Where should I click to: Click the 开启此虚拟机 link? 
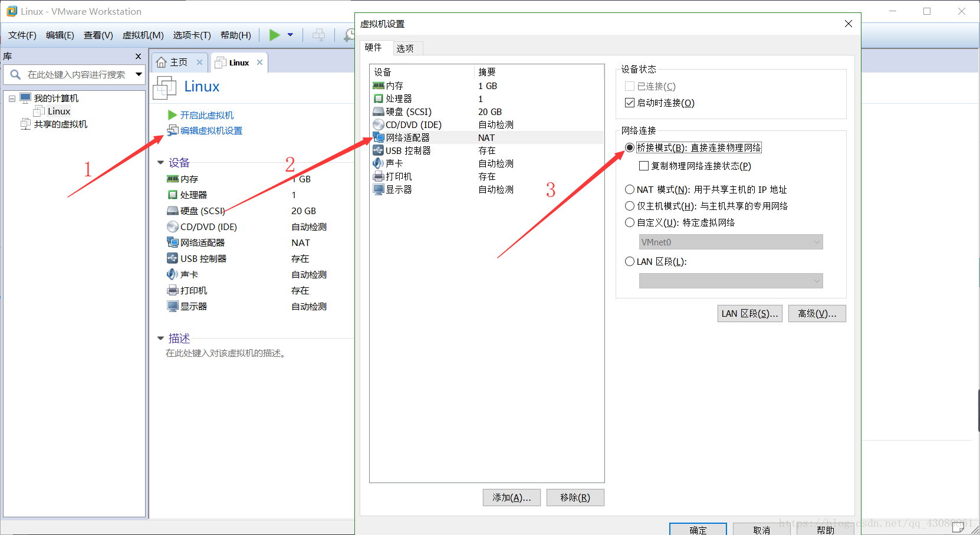(206, 115)
